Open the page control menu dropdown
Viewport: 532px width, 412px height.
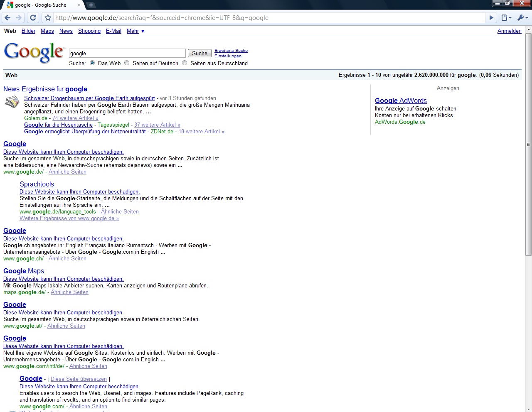coord(506,18)
